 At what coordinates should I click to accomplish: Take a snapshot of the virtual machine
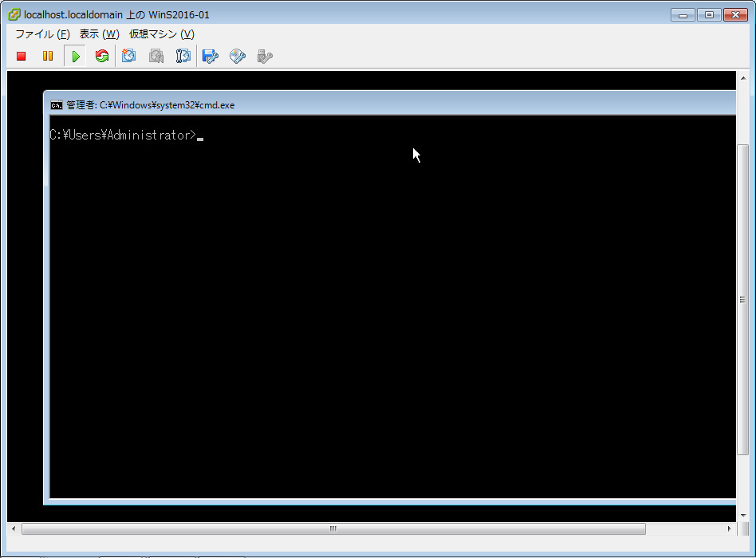128,56
